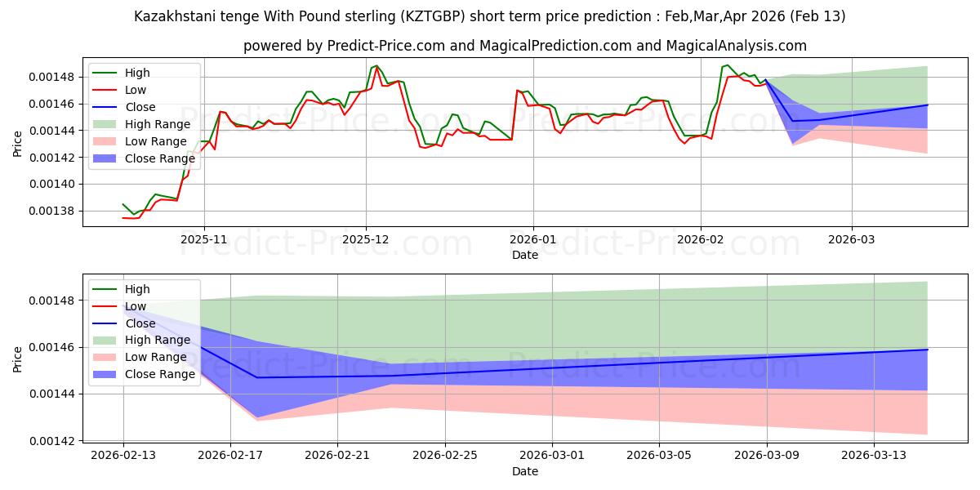Click the Date axis label under top chart
This screenshot has height=490, width=980.
click(x=524, y=255)
